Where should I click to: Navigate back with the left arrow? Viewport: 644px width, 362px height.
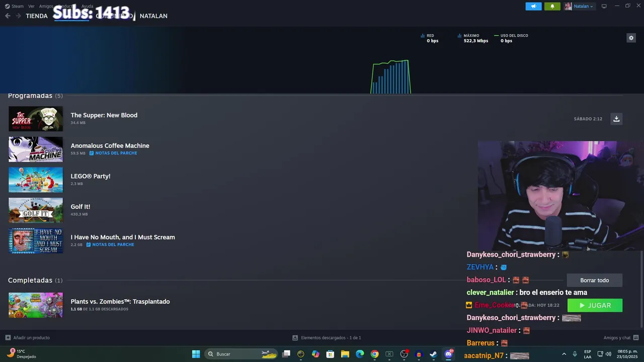pos(8,16)
